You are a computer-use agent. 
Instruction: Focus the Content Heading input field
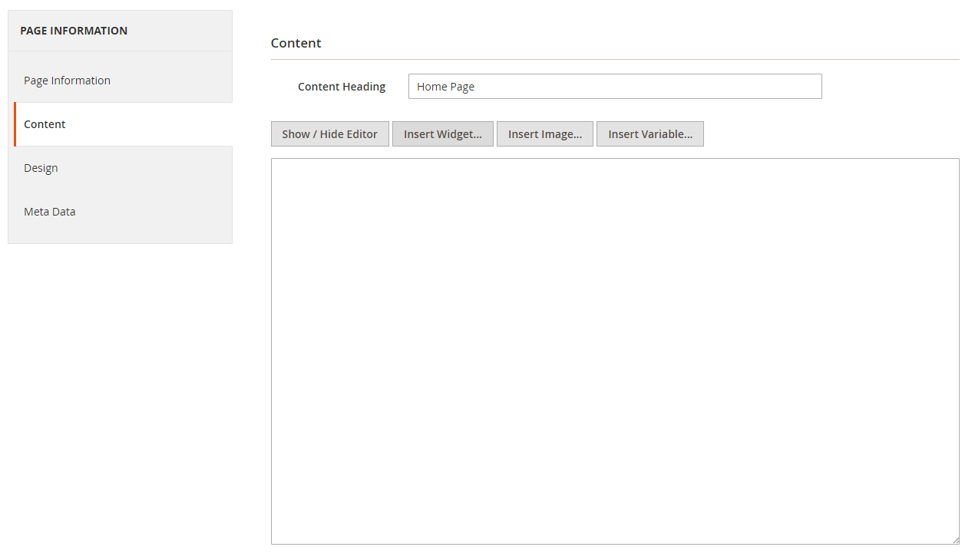click(x=615, y=87)
